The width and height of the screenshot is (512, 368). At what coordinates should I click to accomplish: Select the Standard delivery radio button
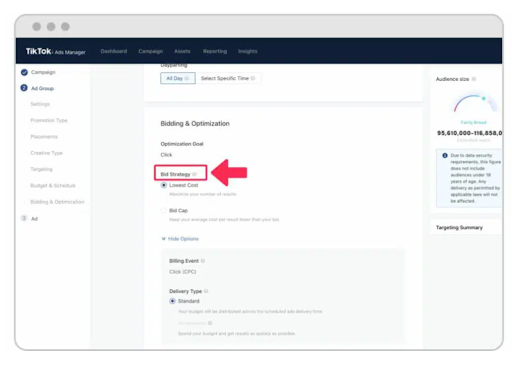click(x=172, y=301)
